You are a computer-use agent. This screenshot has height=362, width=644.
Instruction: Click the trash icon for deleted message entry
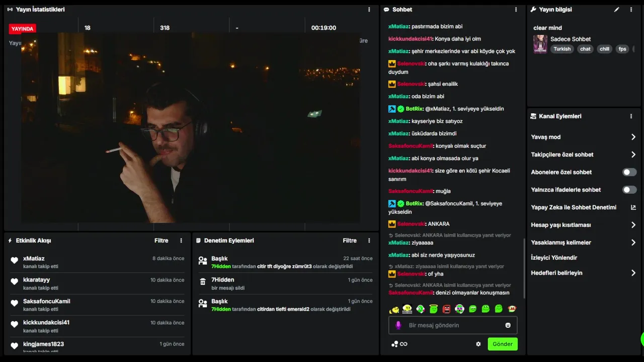point(203,282)
